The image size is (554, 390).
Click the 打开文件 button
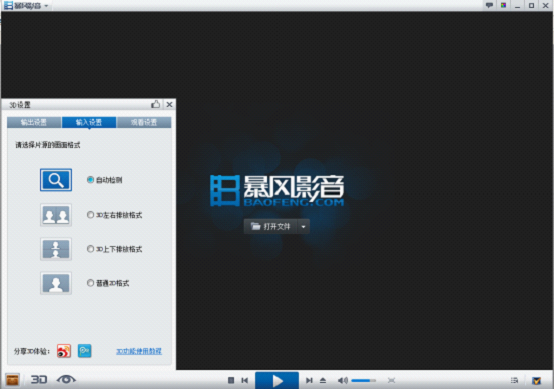pos(271,226)
